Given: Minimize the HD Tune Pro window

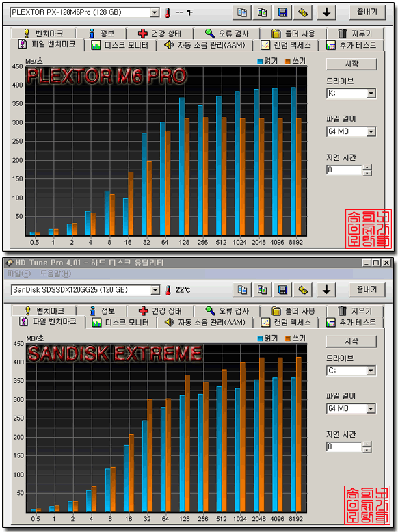Looking at the screenshot, I should tap(367, 263).
